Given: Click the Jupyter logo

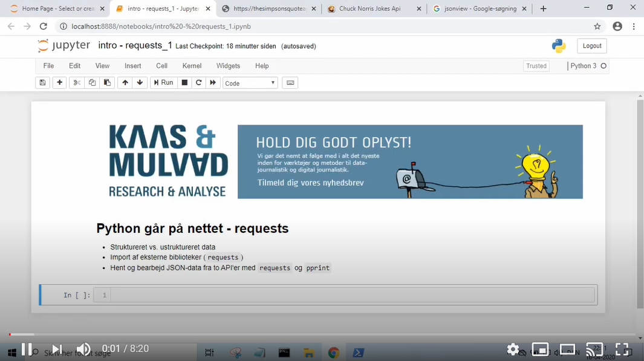Looking at the screenshot, I should pos(64,45).
